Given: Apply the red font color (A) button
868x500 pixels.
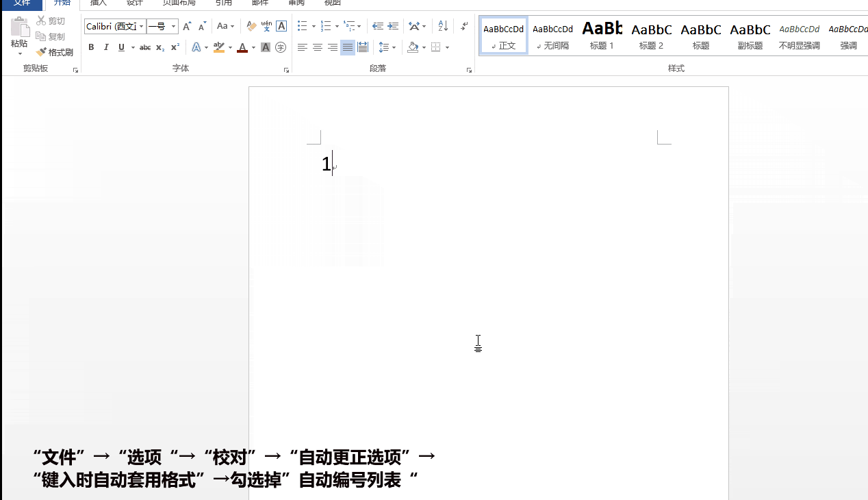Looking at the screenshot, I should pos(242,47).
